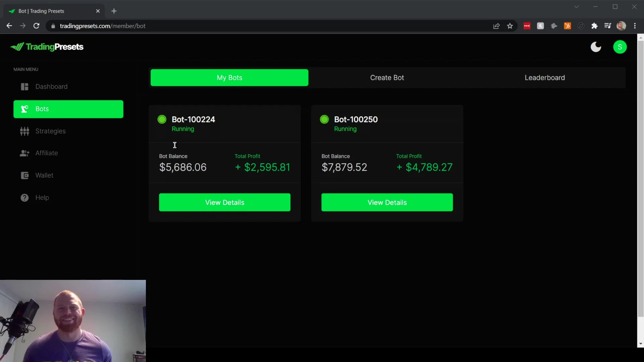Toggle dark mode with the moon icon
Screen dimensions: 644x362
(596, 47)
